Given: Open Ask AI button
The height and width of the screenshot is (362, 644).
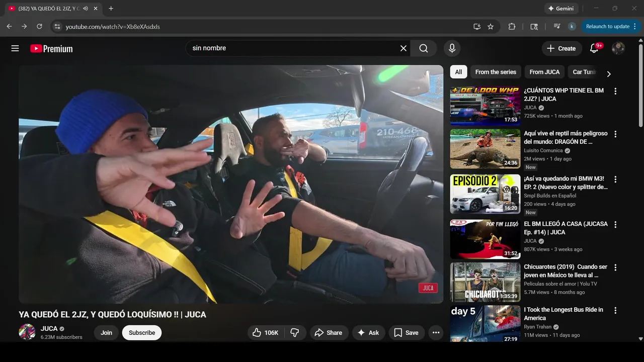Looking at the screenshot, I should pos(368,332).
